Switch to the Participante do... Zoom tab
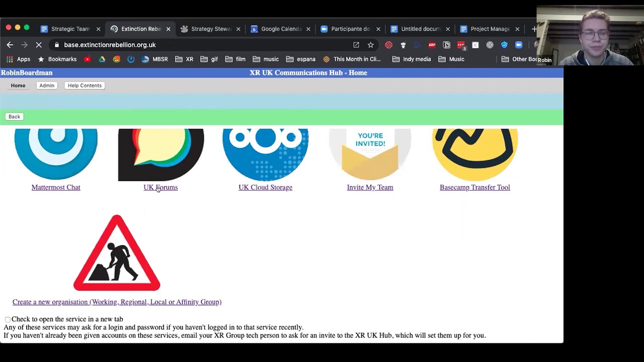Screen dimensions: 644x362 click(350, 29)
